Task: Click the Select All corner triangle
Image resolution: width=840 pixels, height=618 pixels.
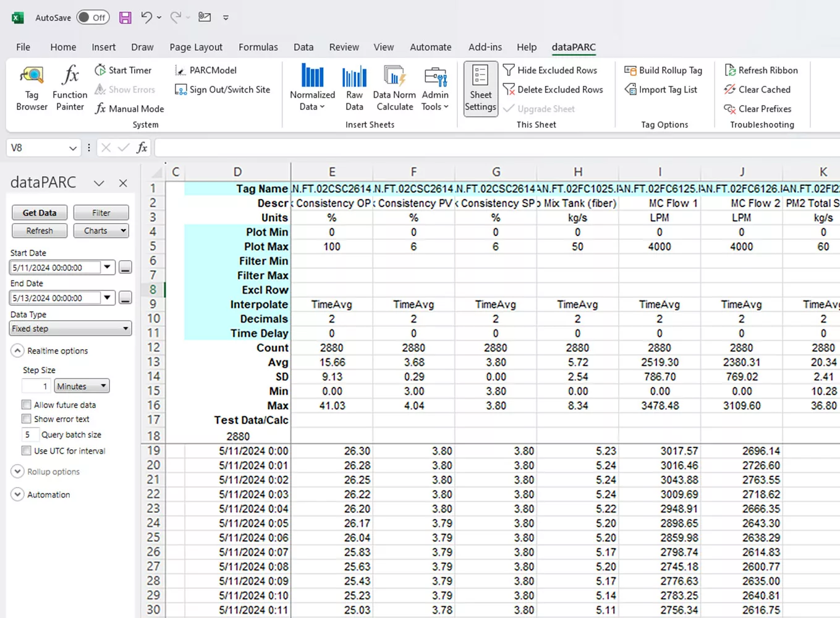Action: 157,172
